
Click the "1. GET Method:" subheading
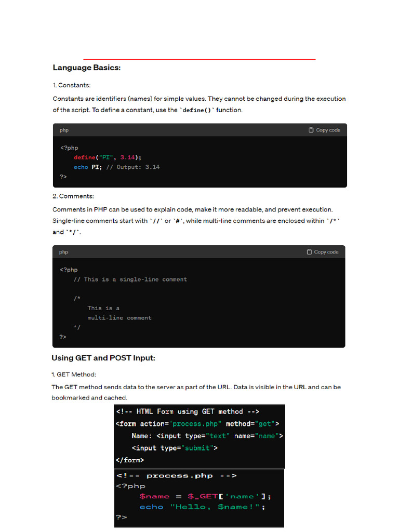coord(74,375)
